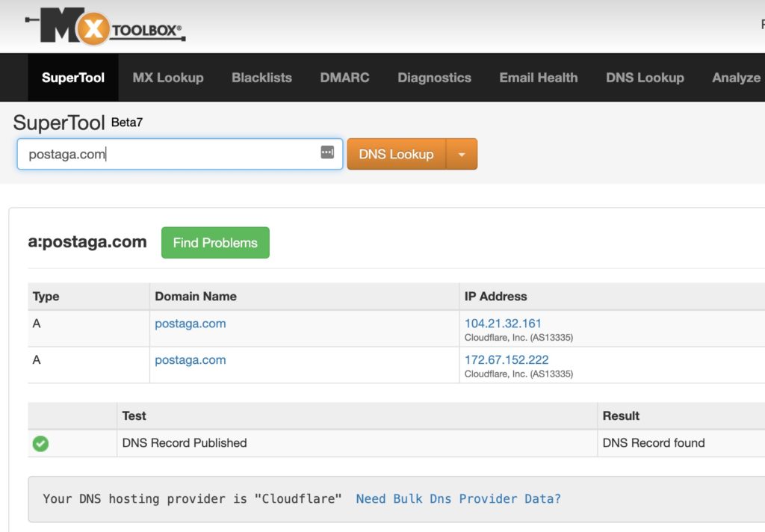
Task: Click Need Bulk Dns Provider Data link
Action: click(x=458, y=499)
